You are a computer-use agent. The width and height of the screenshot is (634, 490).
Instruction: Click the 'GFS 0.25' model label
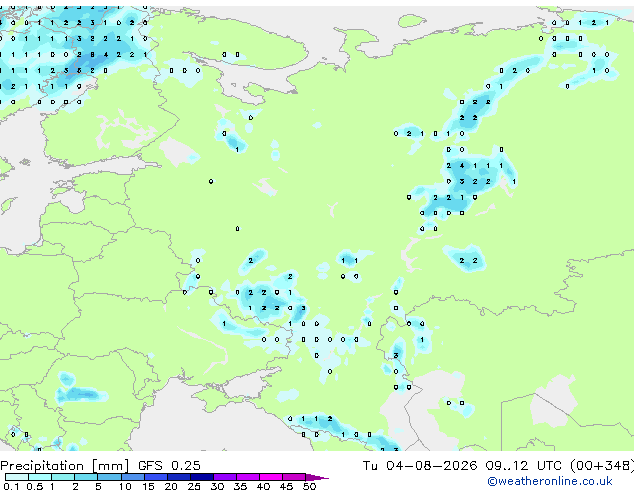coord(169,466)
